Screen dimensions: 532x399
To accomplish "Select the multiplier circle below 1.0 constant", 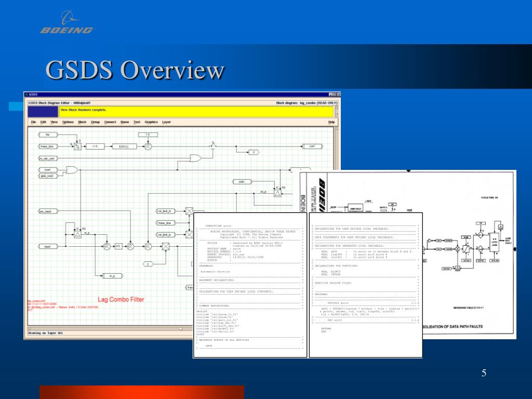I will [x=148, y=147].
